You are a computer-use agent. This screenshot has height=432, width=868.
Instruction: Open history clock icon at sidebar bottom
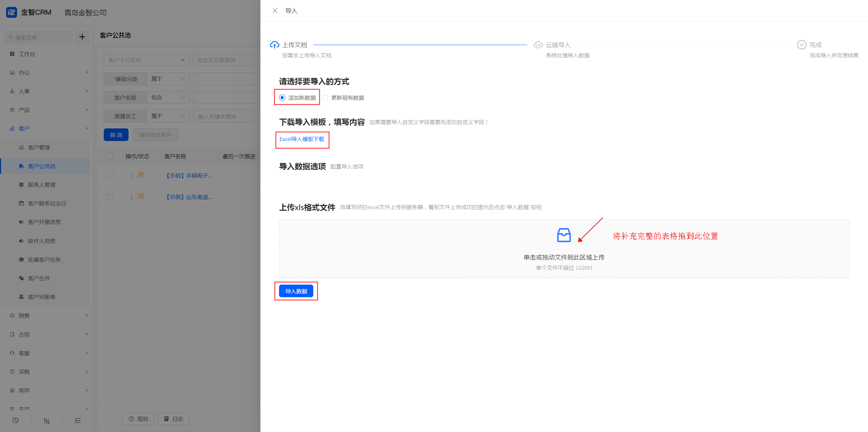click(15, 420)
